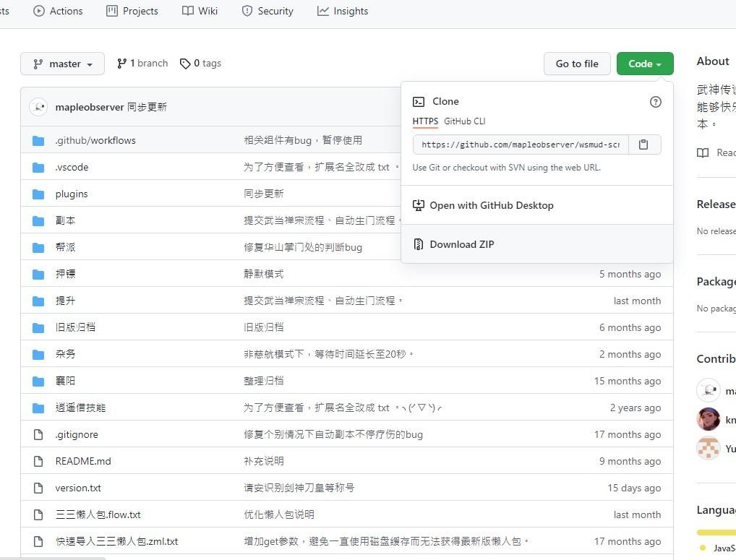Click the plugins folder icon
This screenshot has width=736, height=560.
(x=38, y=194)
